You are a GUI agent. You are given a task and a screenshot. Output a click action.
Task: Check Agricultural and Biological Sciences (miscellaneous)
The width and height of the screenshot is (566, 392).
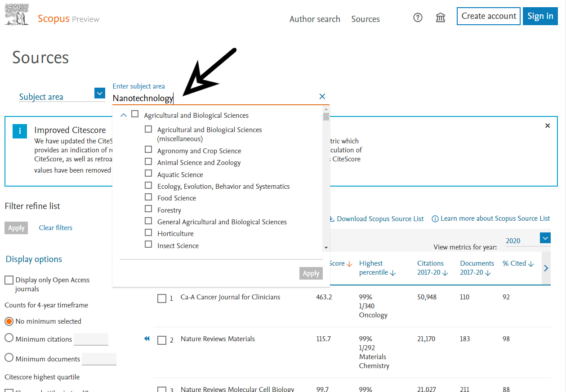[148, 129]
